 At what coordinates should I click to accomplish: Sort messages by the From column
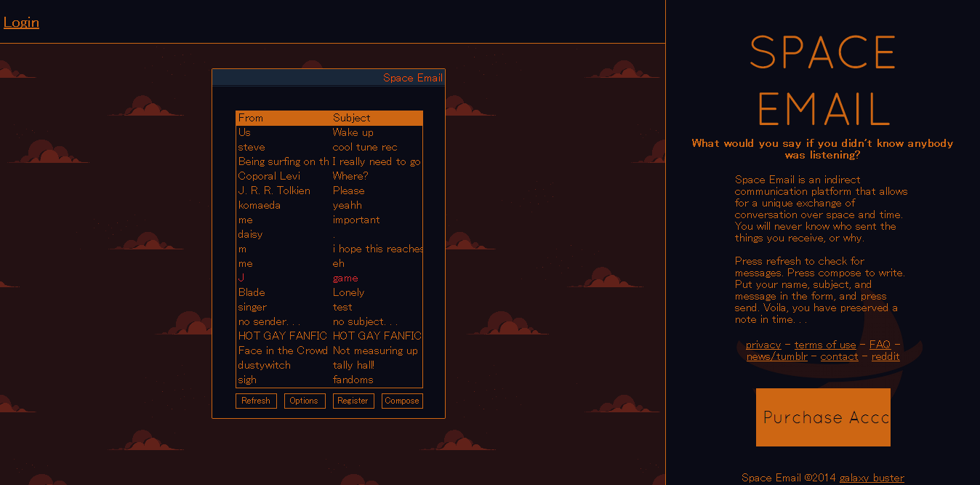click(251, 117)
